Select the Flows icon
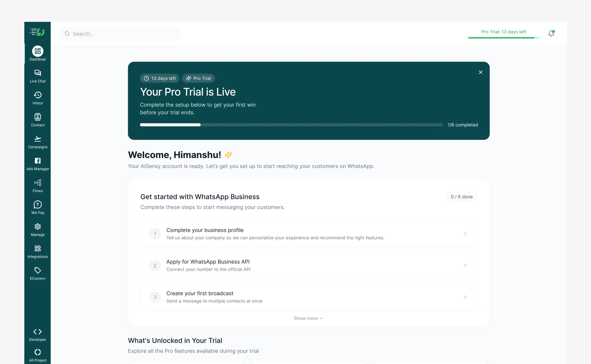The height and width of the screenshot is (364, 591). click(x=37, y=186)
